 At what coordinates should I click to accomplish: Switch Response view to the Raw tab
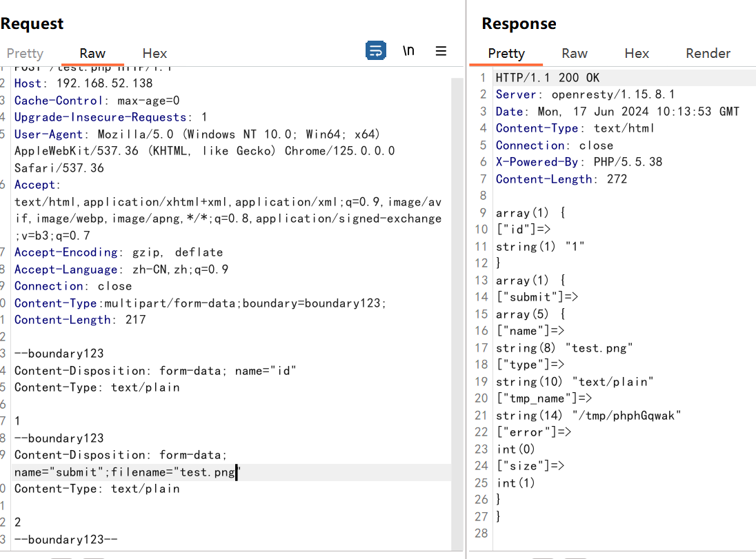pos(575,53)
